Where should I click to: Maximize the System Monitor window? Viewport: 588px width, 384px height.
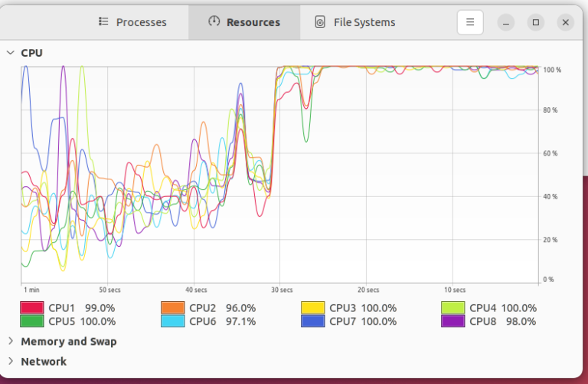point(536,22)
